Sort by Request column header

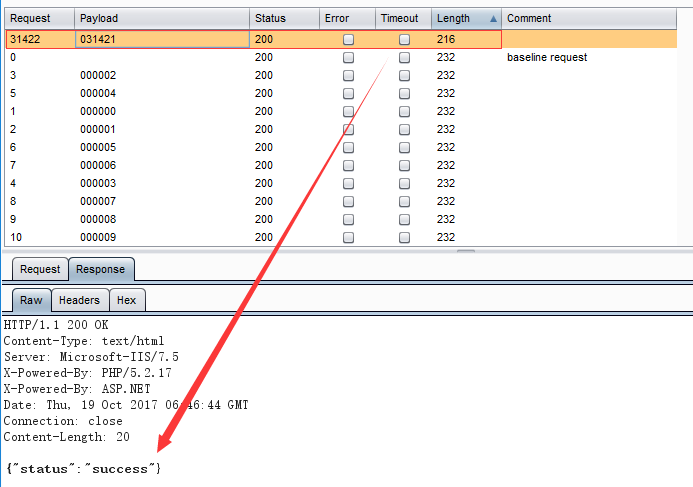39,18
